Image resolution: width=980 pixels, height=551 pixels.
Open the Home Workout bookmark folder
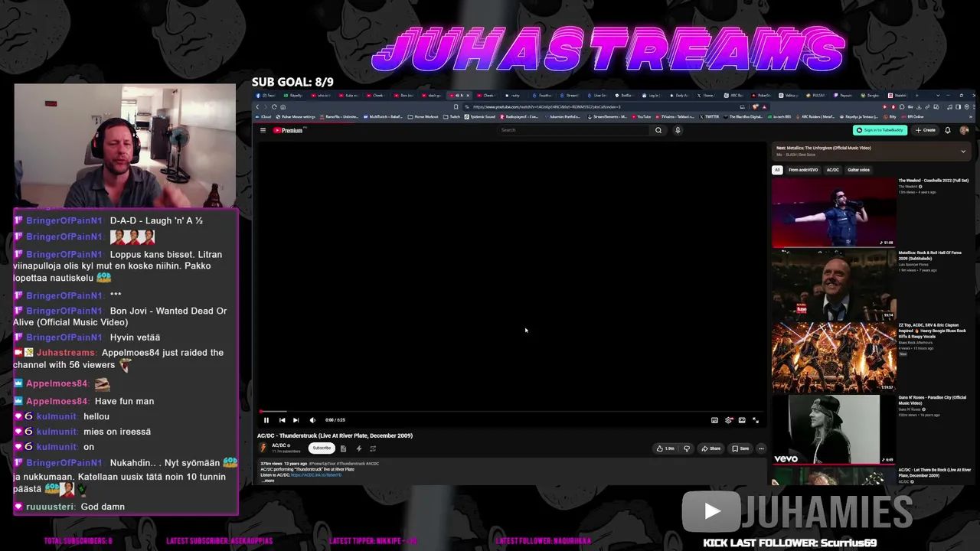pyautogui.click(x=424, y=117)
